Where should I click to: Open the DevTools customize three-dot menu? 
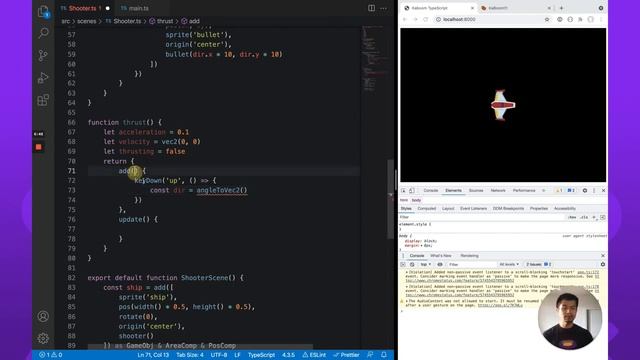tap(594, 191)
